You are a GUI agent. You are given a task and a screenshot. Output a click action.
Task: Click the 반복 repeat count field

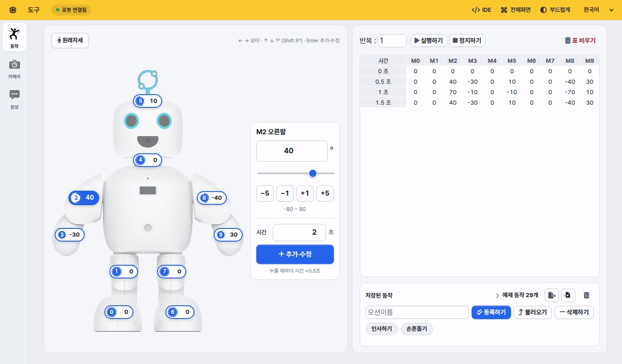[x=392, y=40]
